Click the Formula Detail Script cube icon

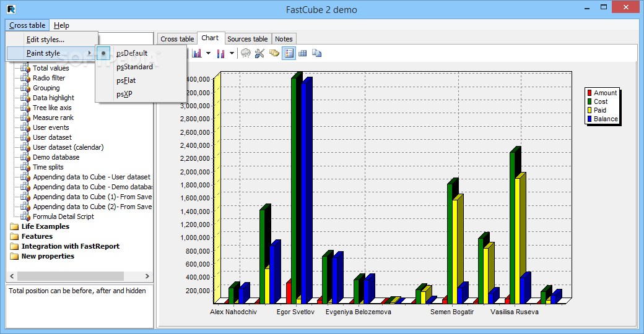pos(25,216)
